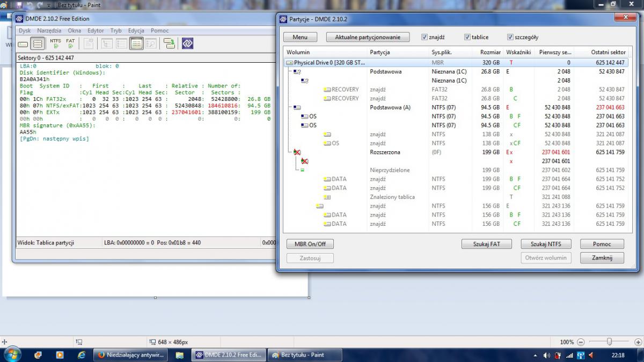This screenshot has height=362, width=644.
Task: Click the greyed list-view toolbar icon
Action: coord(122,43)
